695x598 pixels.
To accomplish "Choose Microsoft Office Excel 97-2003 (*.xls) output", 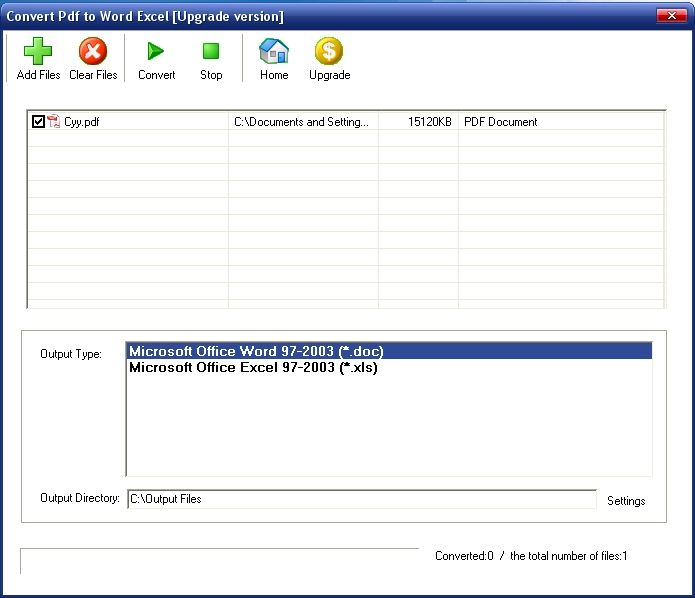I will 253,367.
